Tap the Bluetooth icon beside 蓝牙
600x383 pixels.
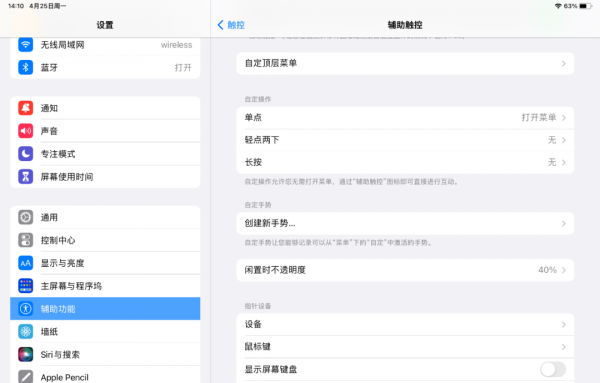click(26, 67)
